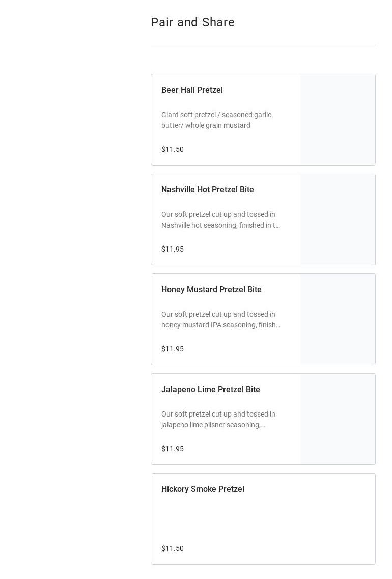The height and width of the screenshot is (579, 392).
Task: Click the Nashville hot seasoning description
Action: 220,220
